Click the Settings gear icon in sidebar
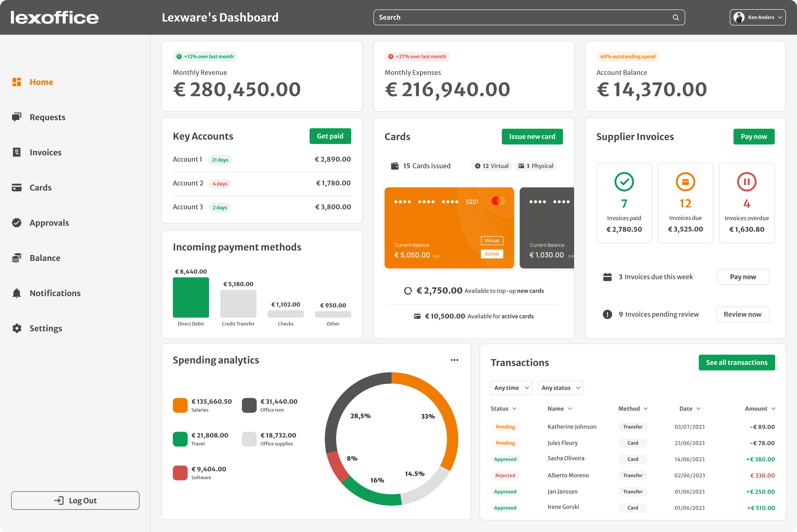Viewport: 797px width, 532px height. pyautogui.click(x=17, y=329)
